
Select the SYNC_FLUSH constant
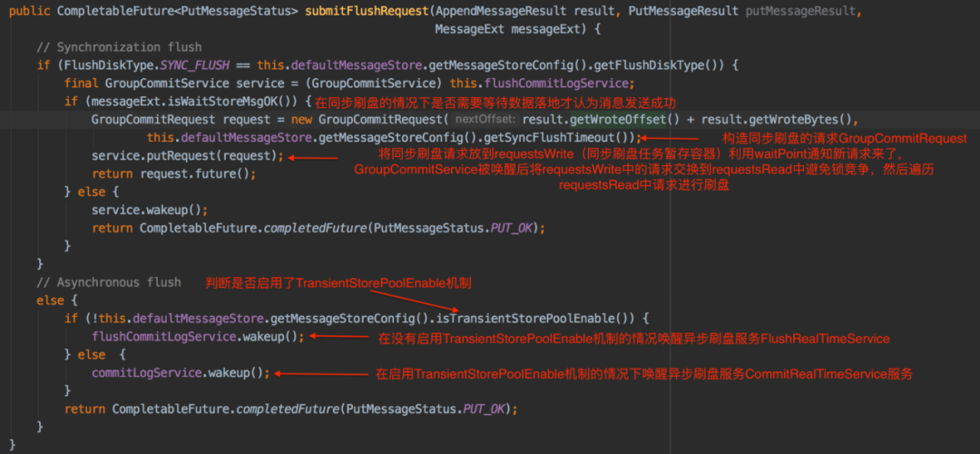[x=196, y=64]
